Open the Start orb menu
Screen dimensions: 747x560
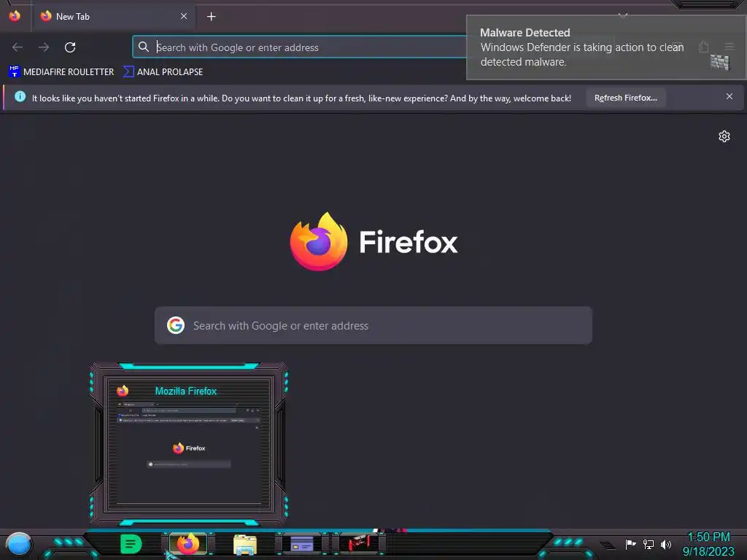[19, 544]
